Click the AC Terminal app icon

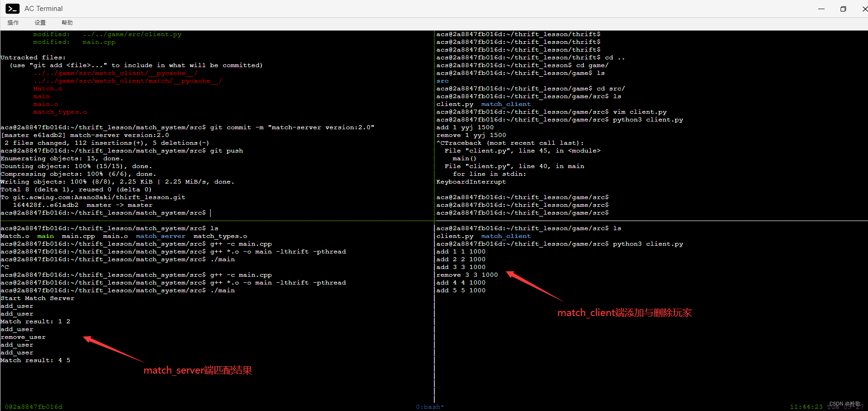[x=12, y=9]
